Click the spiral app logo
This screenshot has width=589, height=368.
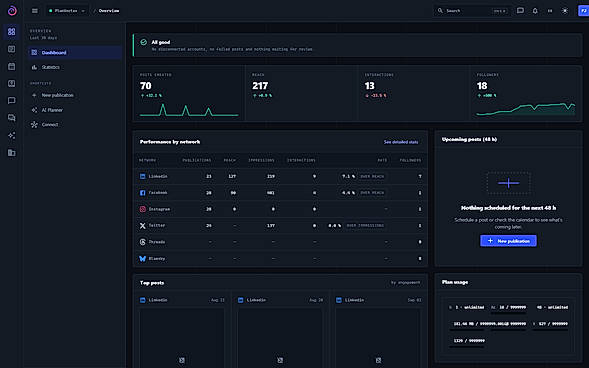[12, 11]
